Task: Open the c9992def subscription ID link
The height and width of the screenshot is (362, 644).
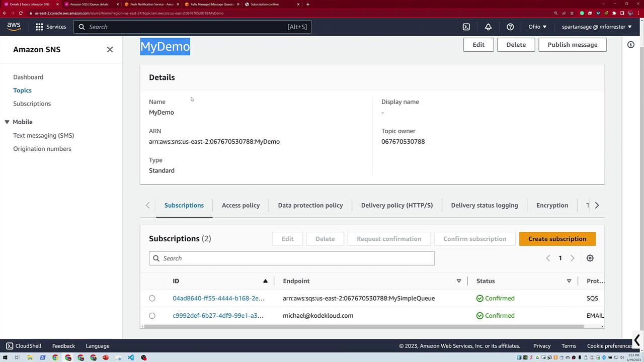Action: 218,316
